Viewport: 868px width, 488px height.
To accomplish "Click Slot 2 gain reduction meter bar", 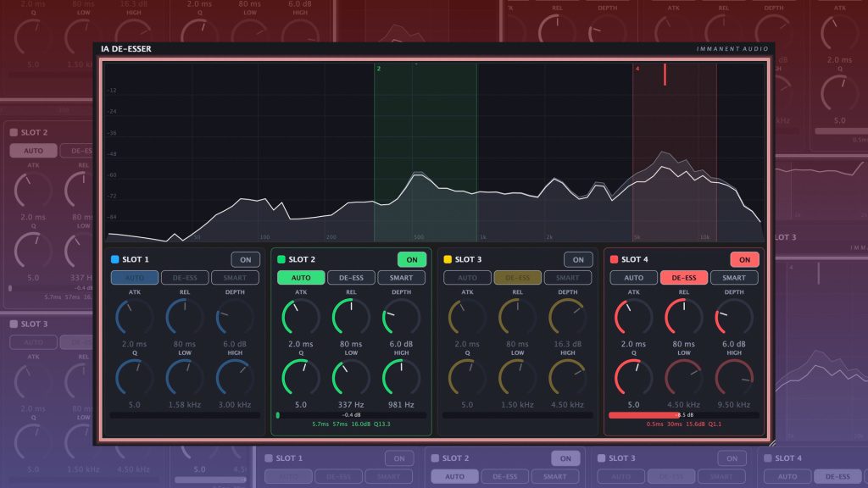I will pyautogui.click(x=351, y=415).
